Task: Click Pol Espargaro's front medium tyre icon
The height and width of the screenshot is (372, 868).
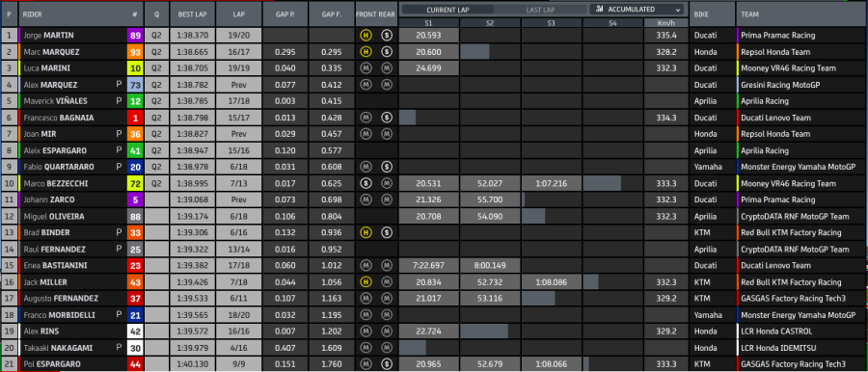Action: [366, 364]
